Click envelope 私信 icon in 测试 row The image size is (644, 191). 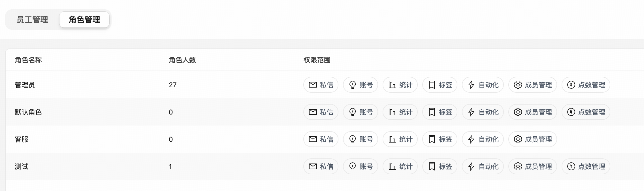pos(313,167)
